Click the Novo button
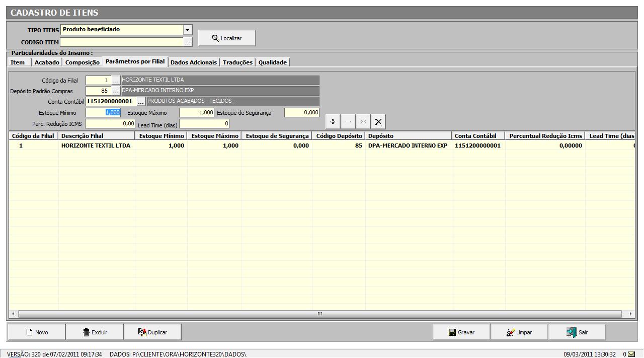This screenshot has width=644, height=358. pyautogui.click(x=37, y=332)
